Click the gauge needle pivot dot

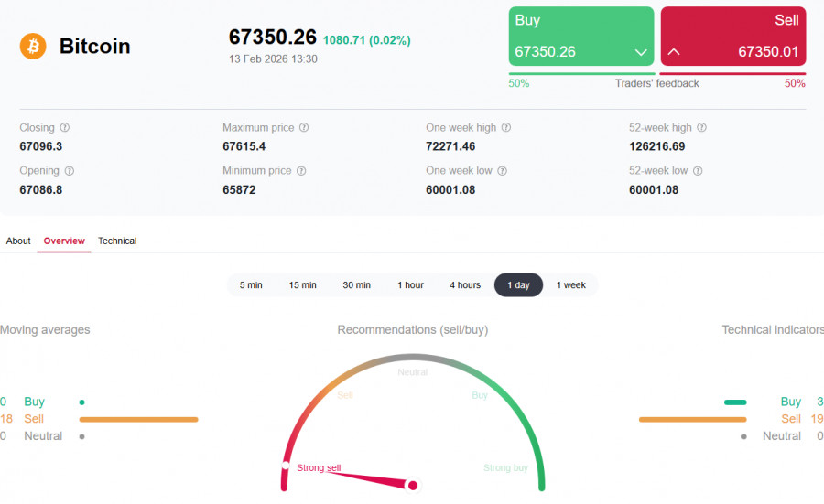413,486
